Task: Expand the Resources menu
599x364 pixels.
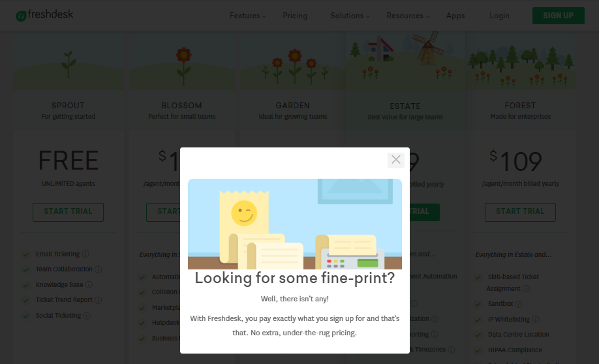Action: point(408,16)
